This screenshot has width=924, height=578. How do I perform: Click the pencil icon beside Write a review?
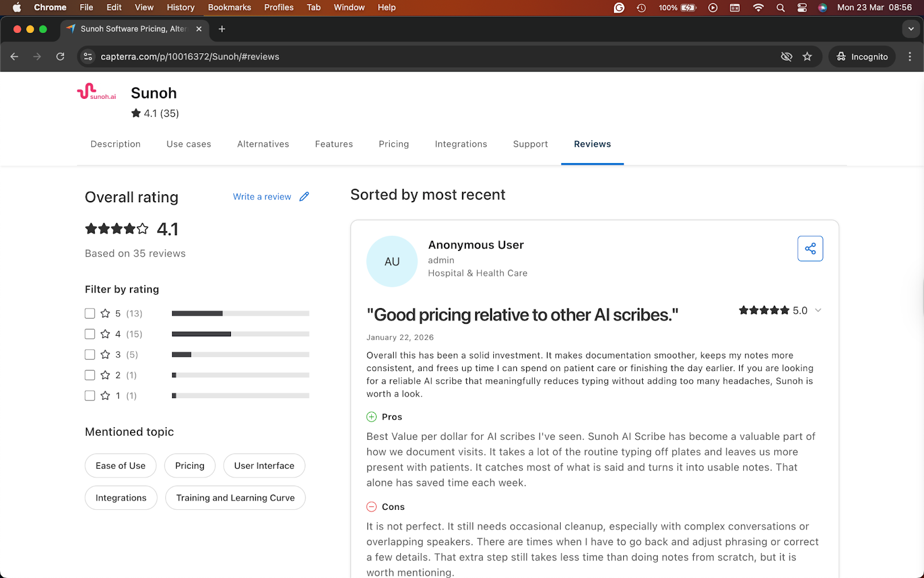(x=304, y=197)
